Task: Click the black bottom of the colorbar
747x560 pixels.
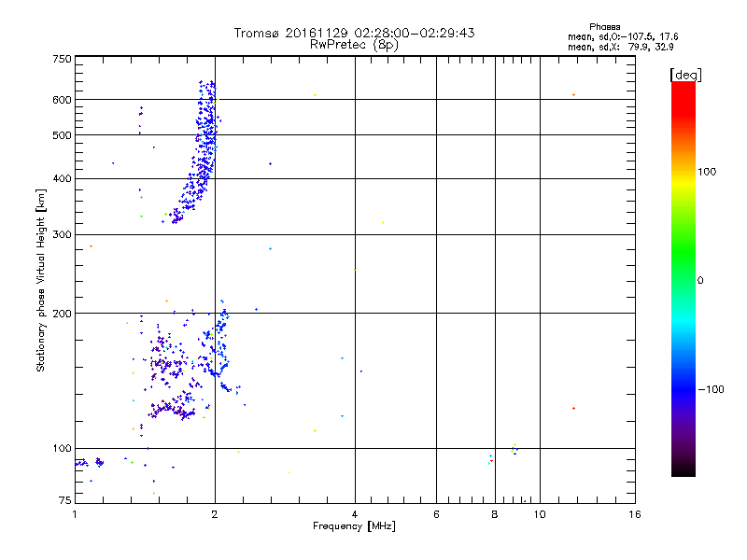Action: [684, 469]
